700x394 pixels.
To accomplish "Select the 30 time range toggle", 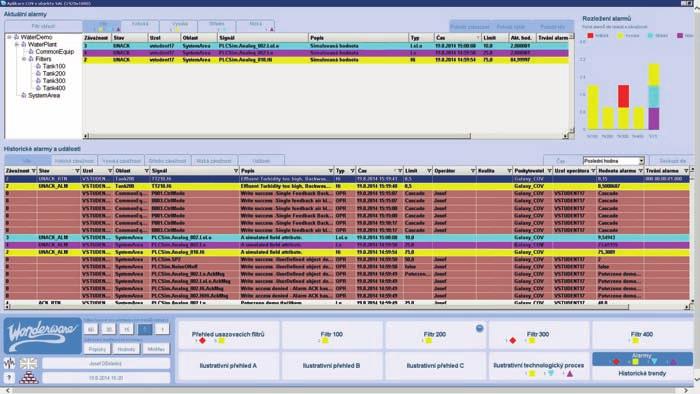I will [x=109, y=330].
